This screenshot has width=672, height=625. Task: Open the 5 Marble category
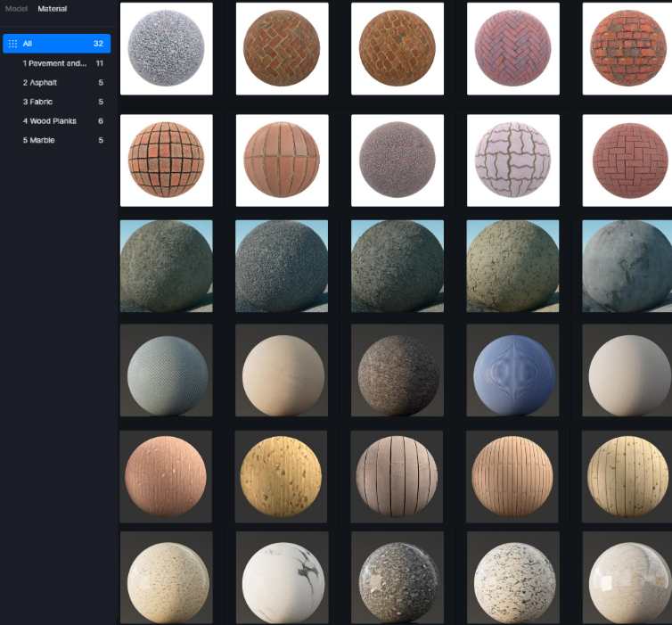[56, 140]
